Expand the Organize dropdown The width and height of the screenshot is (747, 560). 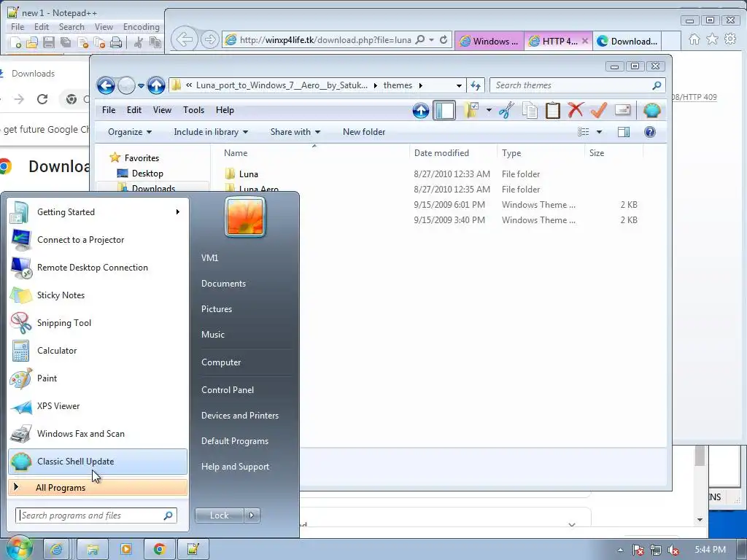(130, 132)
